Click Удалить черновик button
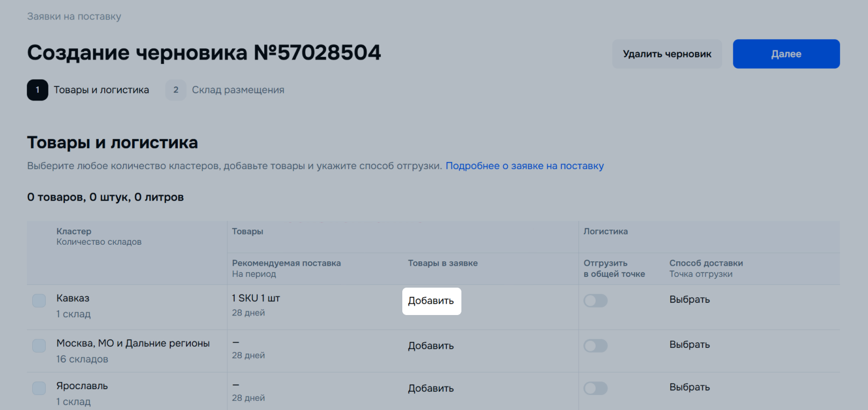868x410 pixels. tap(667, 54)
